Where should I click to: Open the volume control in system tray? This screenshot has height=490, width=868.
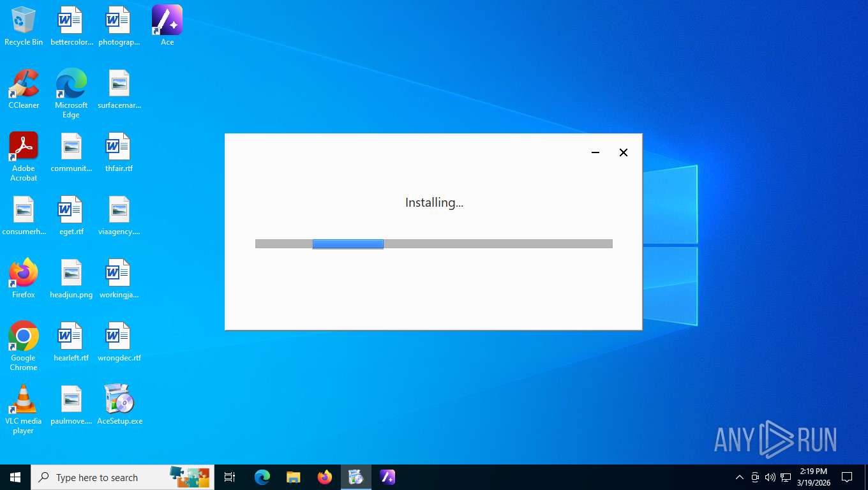770,477
